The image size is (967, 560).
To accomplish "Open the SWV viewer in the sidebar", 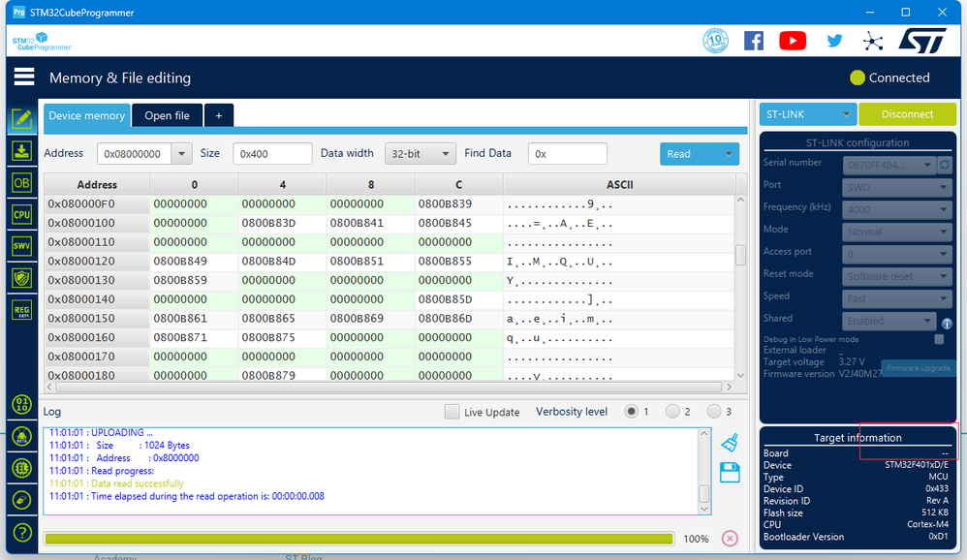I will coord(22,246).
